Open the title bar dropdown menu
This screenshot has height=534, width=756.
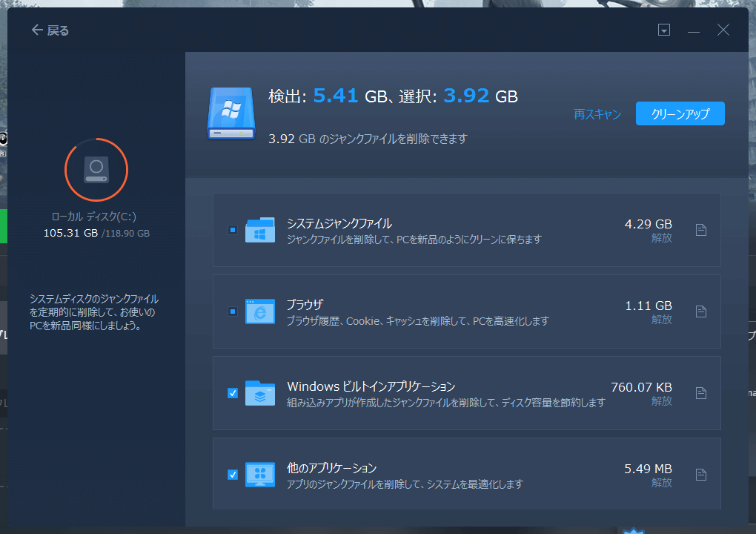[x=664, y=30]
